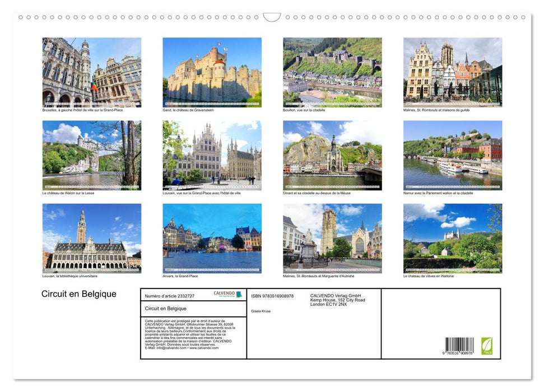Click the caption 'Anvers, la Grand-Place'
The width and height of the screenshot is (544, 392).
(180, 276)
